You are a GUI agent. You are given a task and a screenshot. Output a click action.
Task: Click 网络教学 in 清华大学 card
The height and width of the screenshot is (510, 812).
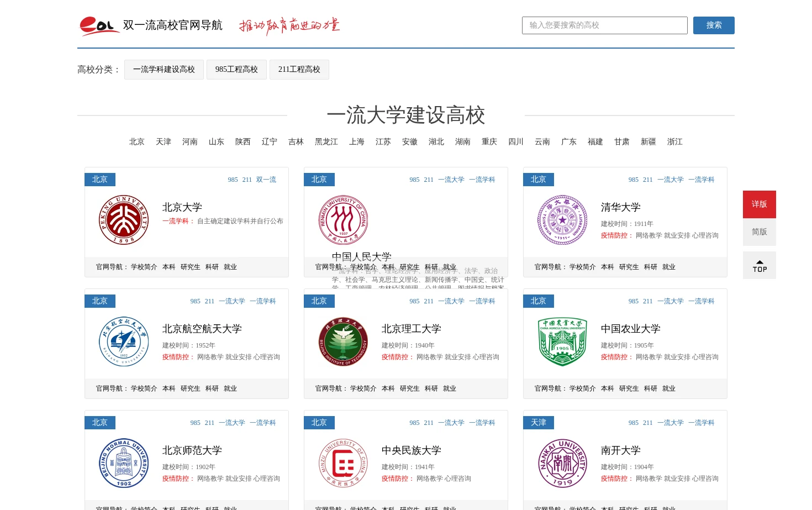point(649,235)
